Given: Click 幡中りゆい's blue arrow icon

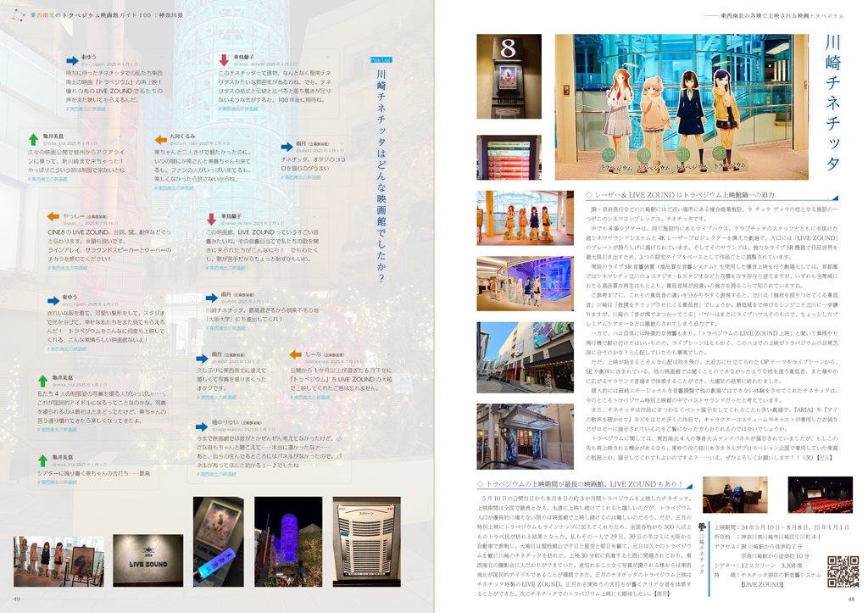Looking at the screenshot, I should tap(201, 426).
